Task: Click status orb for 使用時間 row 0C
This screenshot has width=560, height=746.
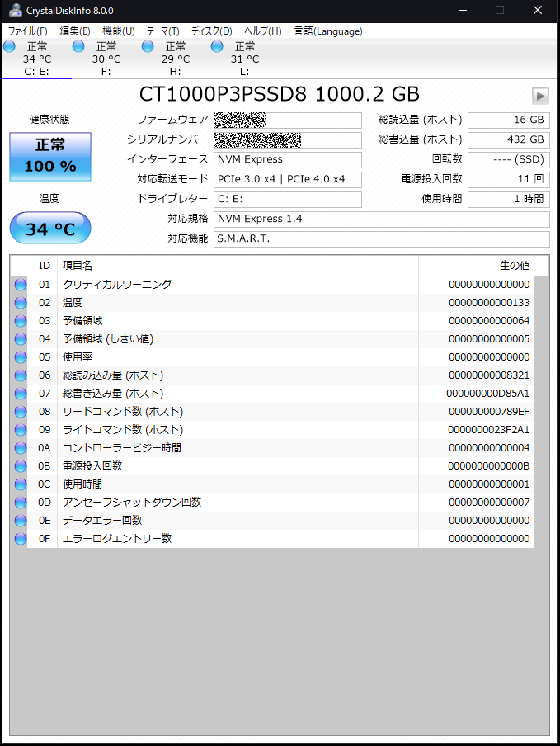Action: click(x=21, y=484)
